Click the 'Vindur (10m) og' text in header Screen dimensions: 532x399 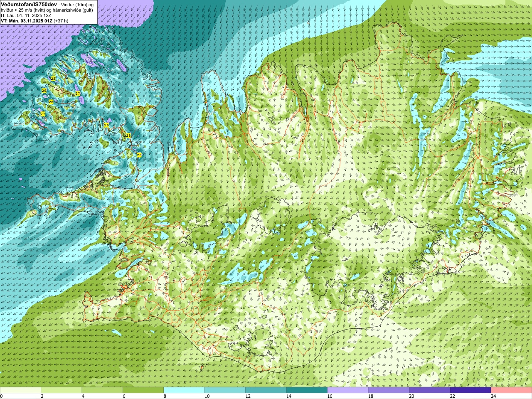click(77, 5)
